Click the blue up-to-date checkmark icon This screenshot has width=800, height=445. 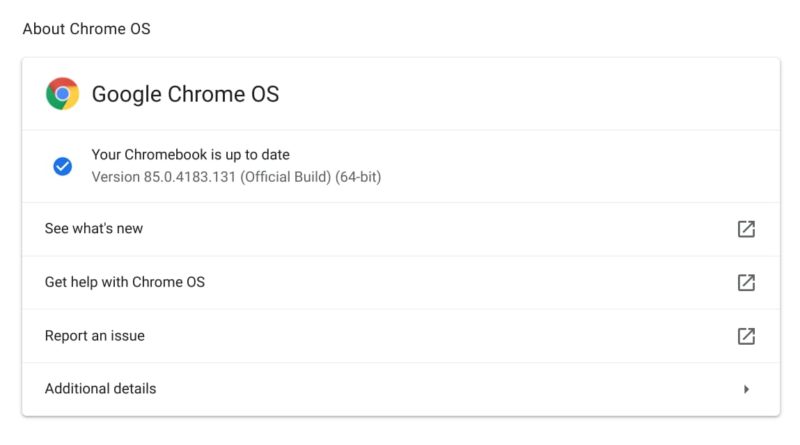pos(62,166)
